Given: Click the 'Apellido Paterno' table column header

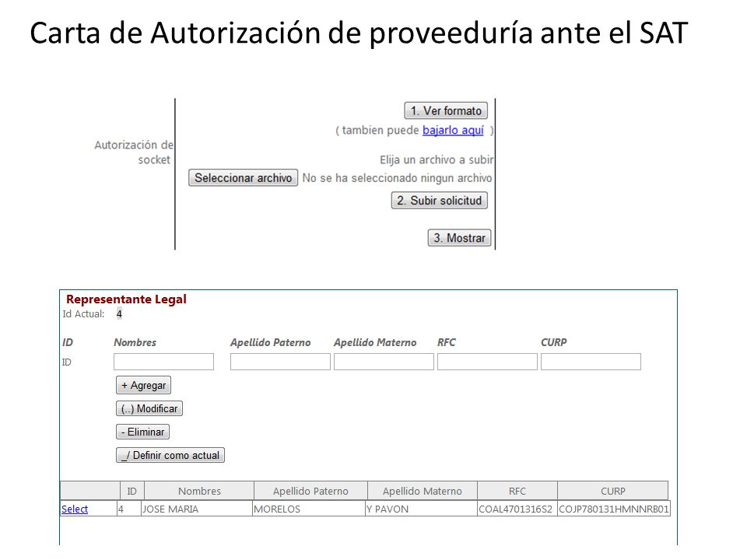Looking at the screenshot, I should coord(310,491).
